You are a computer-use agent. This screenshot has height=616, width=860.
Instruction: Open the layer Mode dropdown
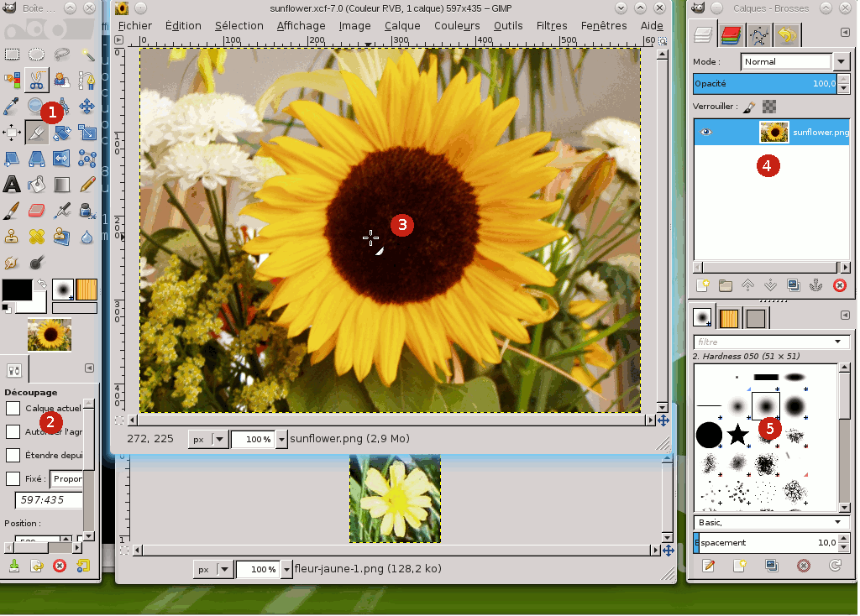pos(842,61)
